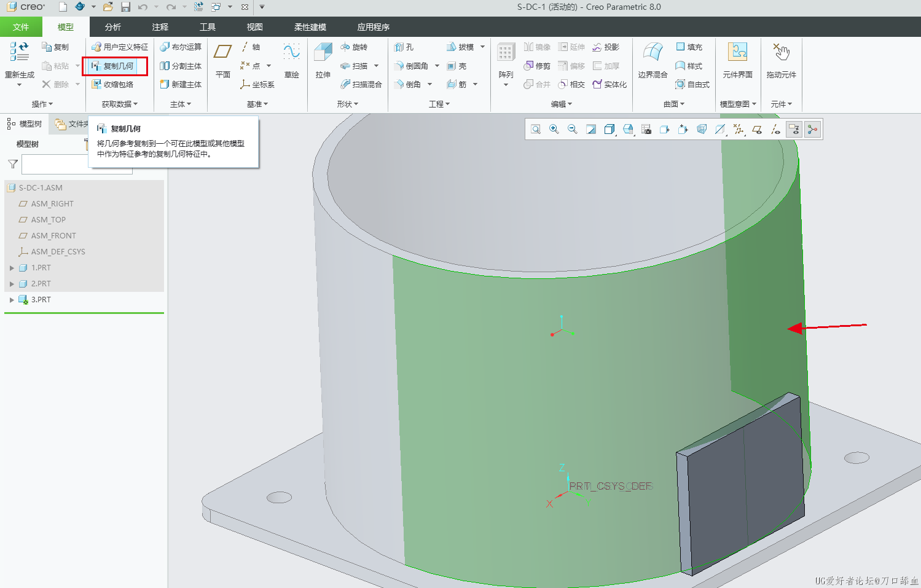Image resolution: width=921 pixels, height=588 pixels.
Task: Click the Drag Components (拖动元件) icon
Action: coord(781,60)
